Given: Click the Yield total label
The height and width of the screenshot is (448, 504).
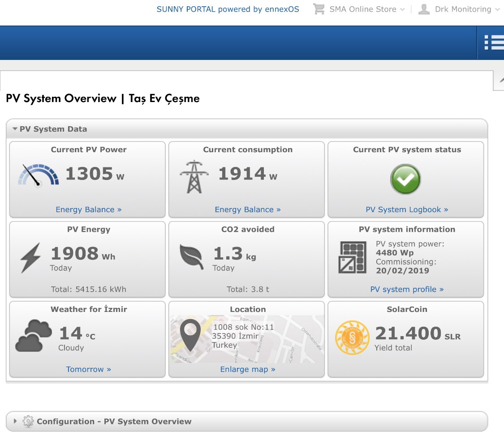Looking at the screenshot, I should coord(393,348).
